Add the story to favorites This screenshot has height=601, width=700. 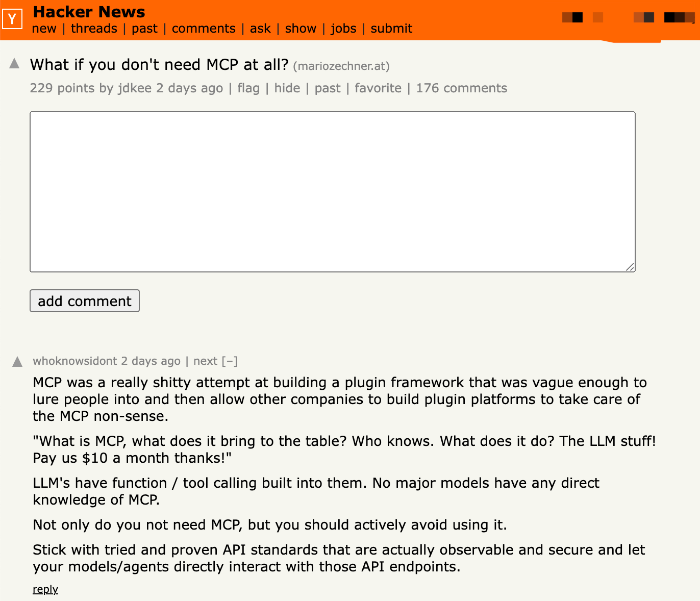378,88
